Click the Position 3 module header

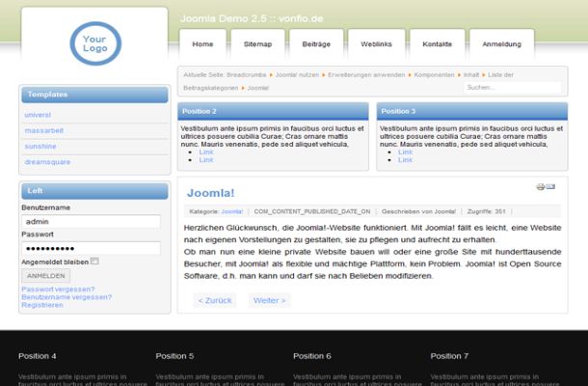(x=472, y=112)
